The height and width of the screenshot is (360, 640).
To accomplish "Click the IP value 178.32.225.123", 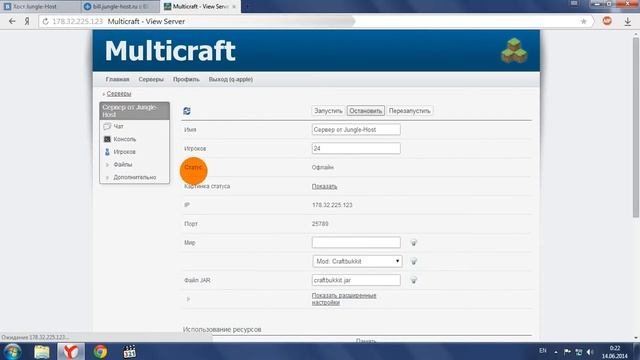I will pos(332,205).
